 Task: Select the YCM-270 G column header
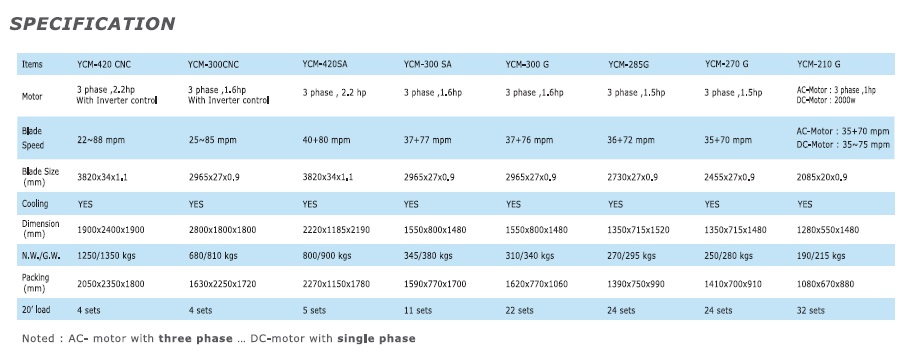[x=726, y=64]
